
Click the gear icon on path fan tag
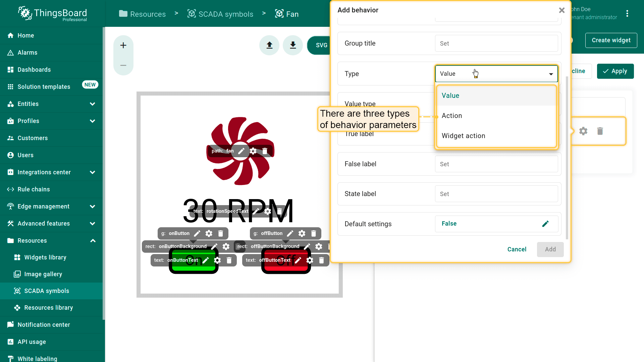[x=253, y=151]
